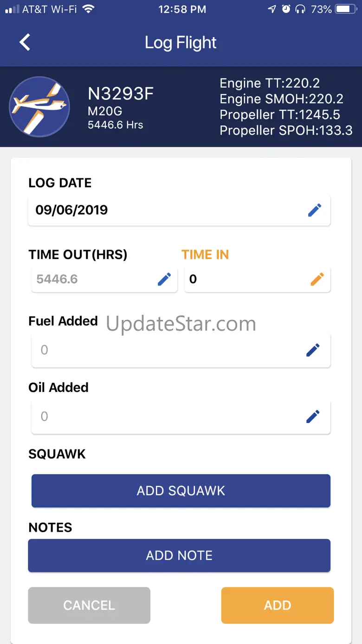
Task: Tap Fuel Added pencil icon
Action: 313,350
